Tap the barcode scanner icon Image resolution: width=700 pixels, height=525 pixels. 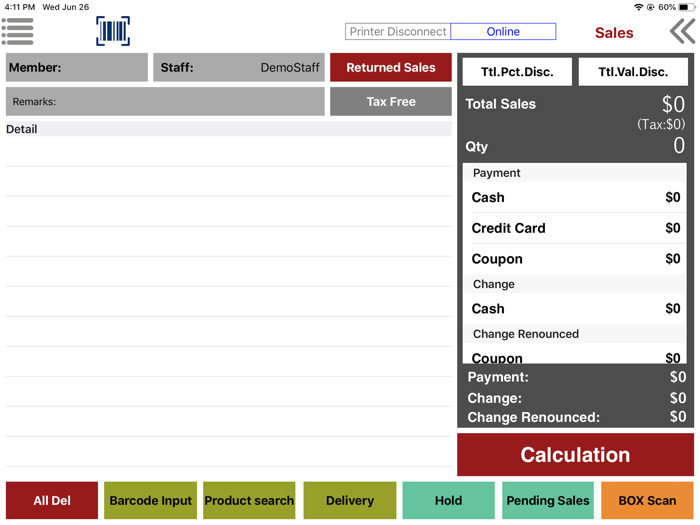[x=113, y=31]
